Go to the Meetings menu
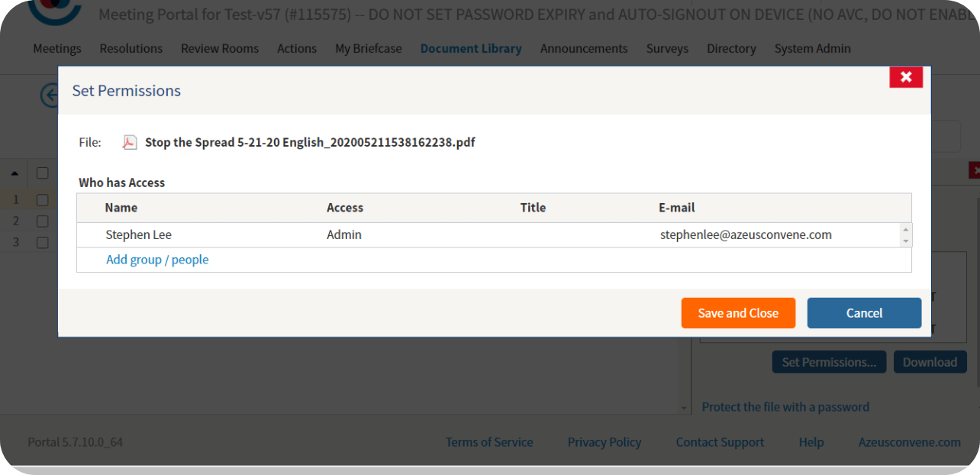 pyautogui.click(x=56, y=49)
